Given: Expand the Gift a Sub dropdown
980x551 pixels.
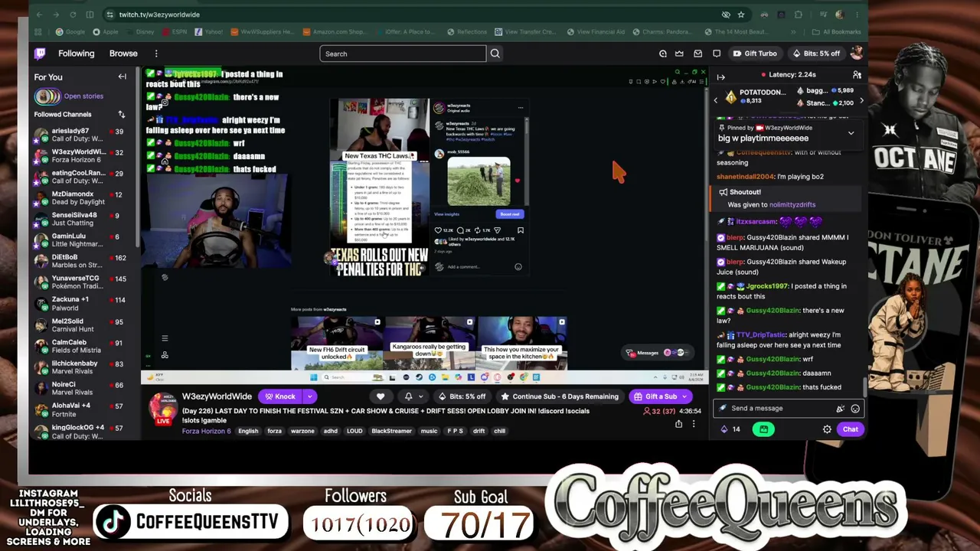Looking at the screenshot, I should [685, 396].
